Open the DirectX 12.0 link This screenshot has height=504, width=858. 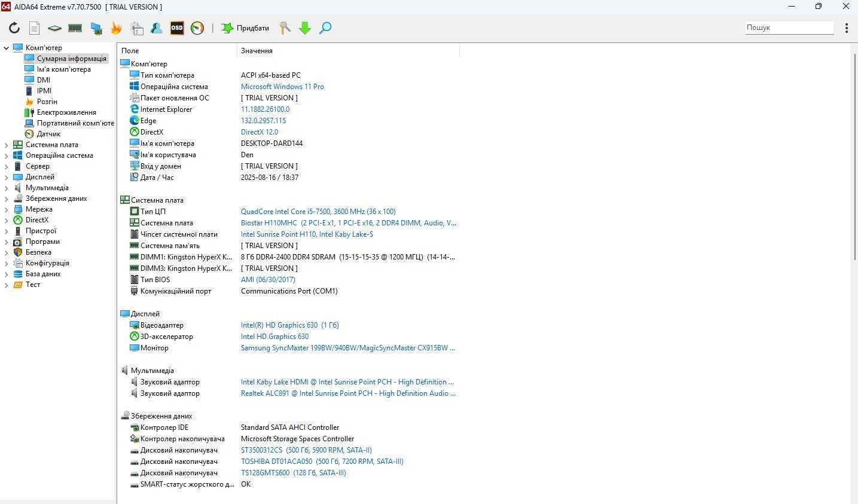click(259, 132)
